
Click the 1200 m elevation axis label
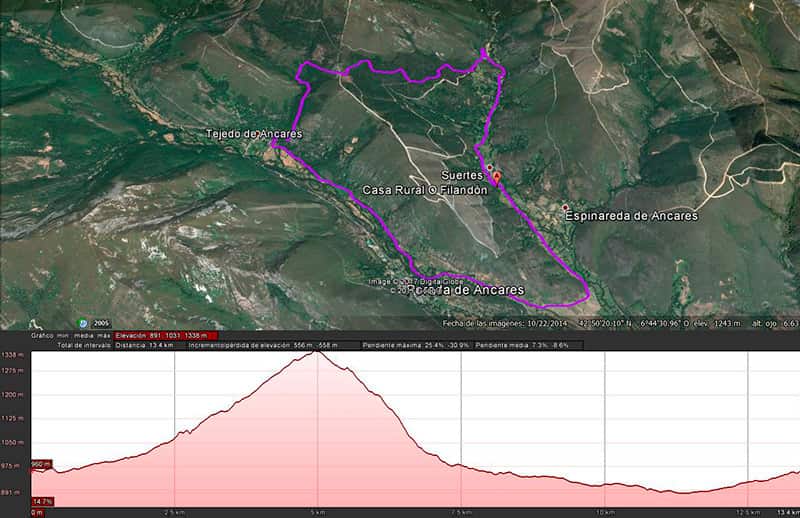pos(11,395)
